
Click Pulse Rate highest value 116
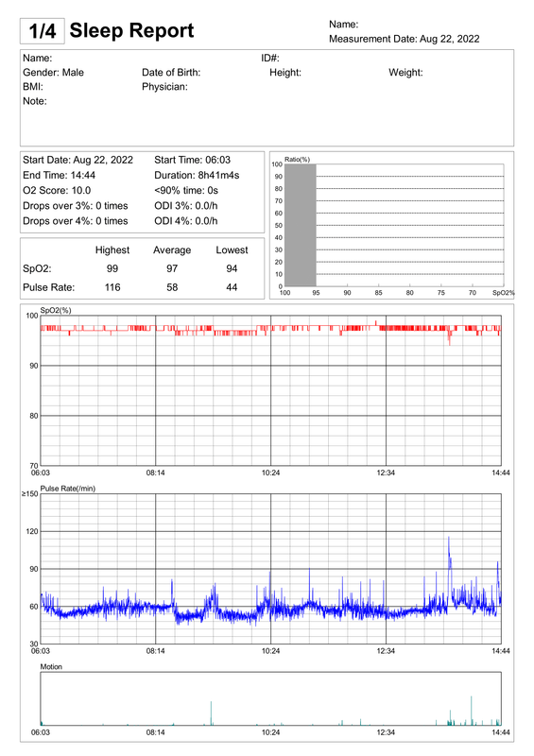[x=112, y=287]
